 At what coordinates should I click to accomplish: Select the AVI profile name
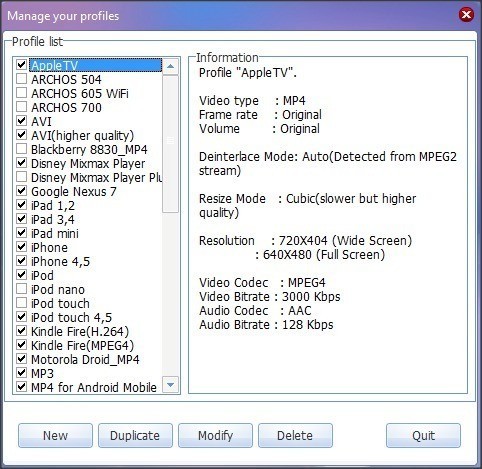41,121
